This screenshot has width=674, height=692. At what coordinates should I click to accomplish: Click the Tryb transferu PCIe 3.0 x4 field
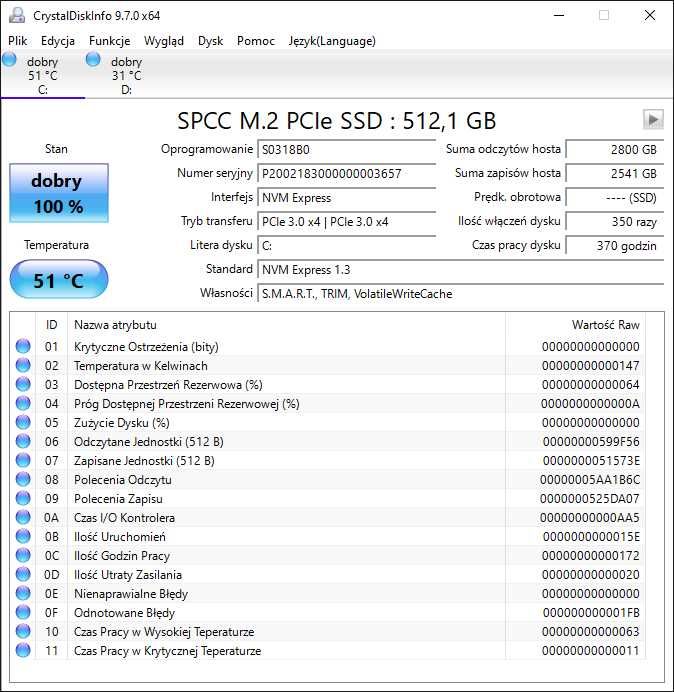tap(346, 222)
